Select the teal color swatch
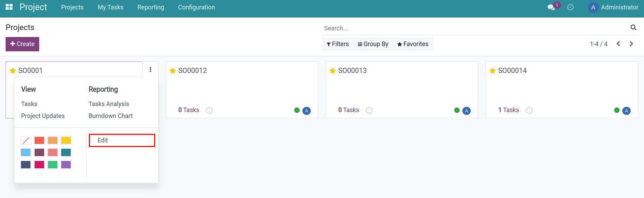 (66, 152)
